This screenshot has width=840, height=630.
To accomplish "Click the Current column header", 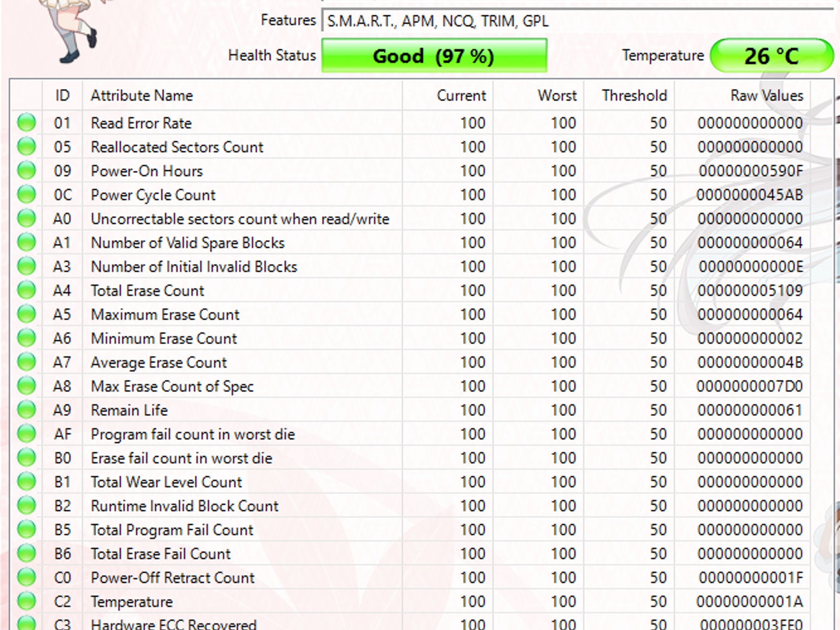I will tap(448, 96).
